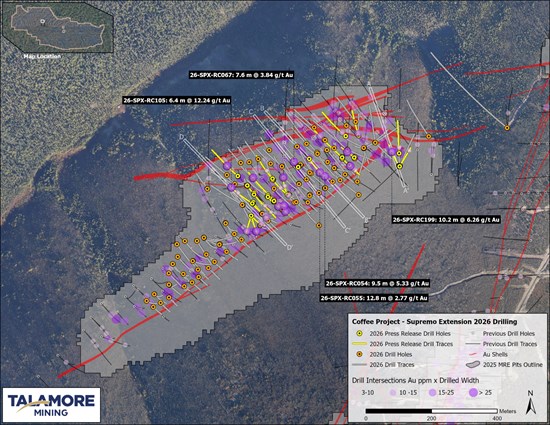550x425 pixels.
Task: Select the 26-SPX-RC105 intercept label
Action: [177, 100]
